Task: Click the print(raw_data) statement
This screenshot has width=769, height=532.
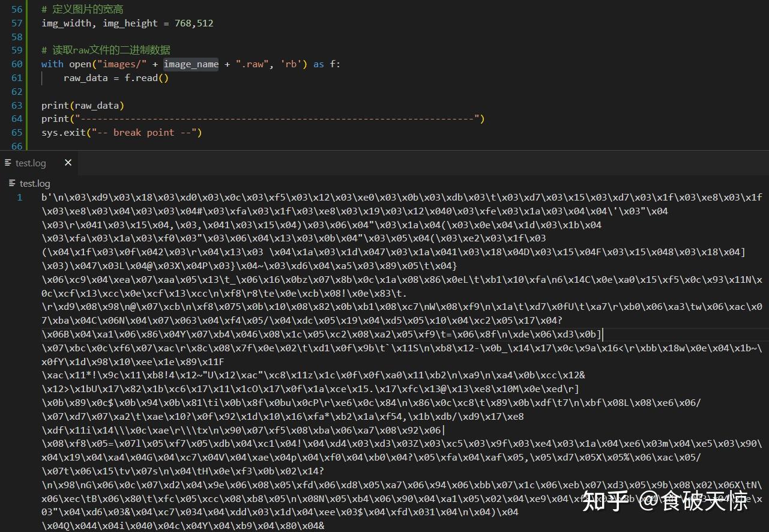Action: coord(82,105)
